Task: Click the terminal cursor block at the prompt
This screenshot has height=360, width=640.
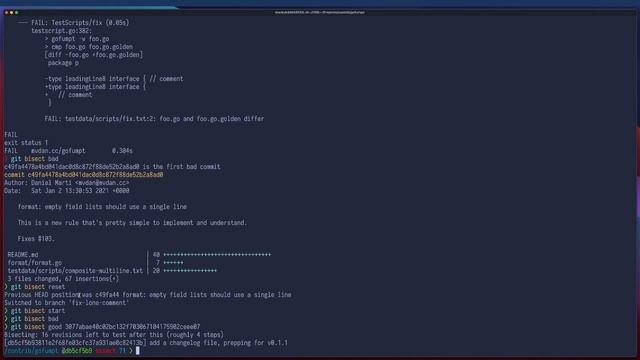Action: [138, 351]
